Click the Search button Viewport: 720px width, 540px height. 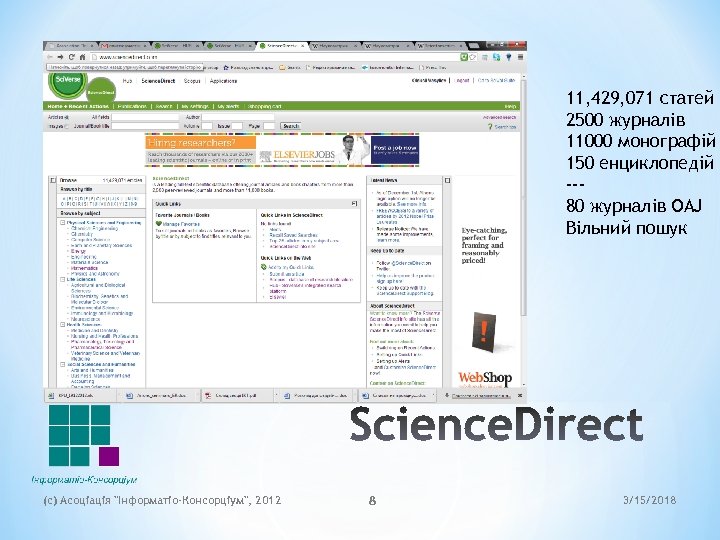291,126
